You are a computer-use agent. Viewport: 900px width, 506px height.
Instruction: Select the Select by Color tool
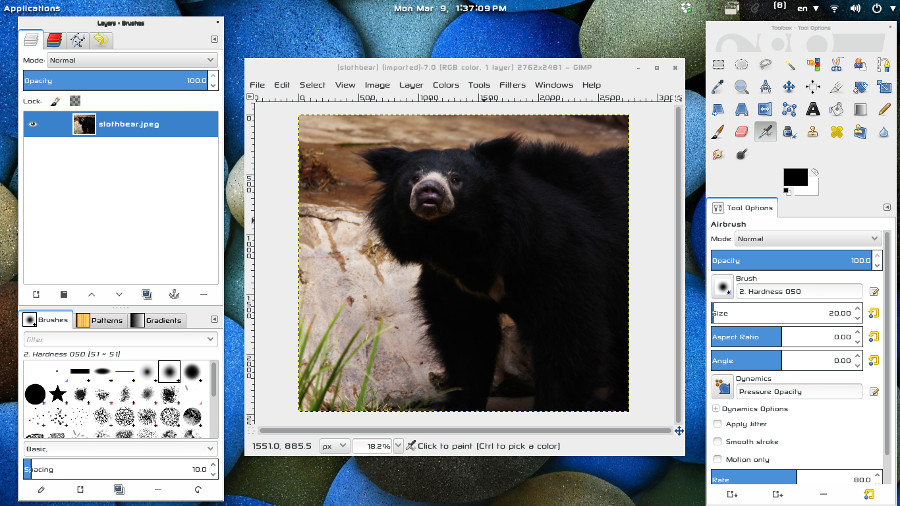(813, 64)
